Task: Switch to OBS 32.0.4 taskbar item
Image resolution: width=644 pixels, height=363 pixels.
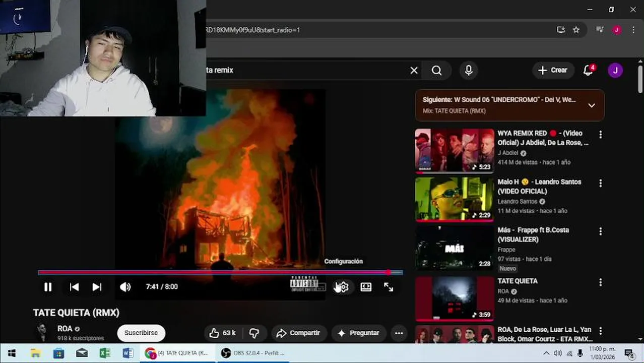Action: coord(254,353)
